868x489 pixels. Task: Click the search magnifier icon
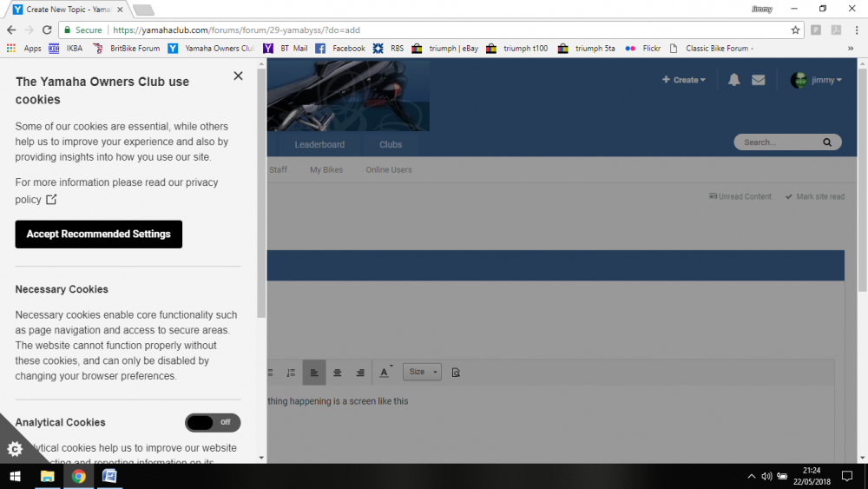point(827,142)
